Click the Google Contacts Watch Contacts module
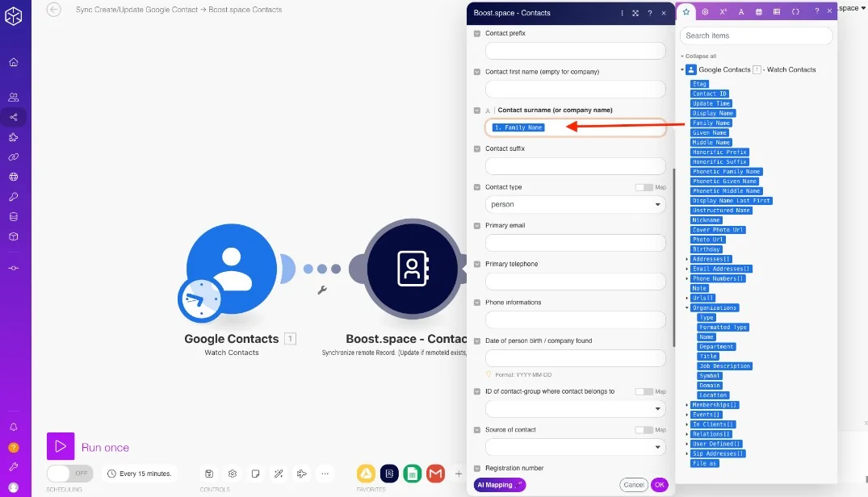This screenshot has width=868, height=497. point(232,269)
